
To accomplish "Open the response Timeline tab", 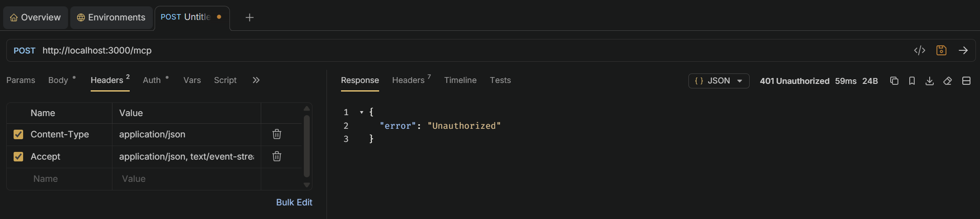I will [x=460, y=80].
